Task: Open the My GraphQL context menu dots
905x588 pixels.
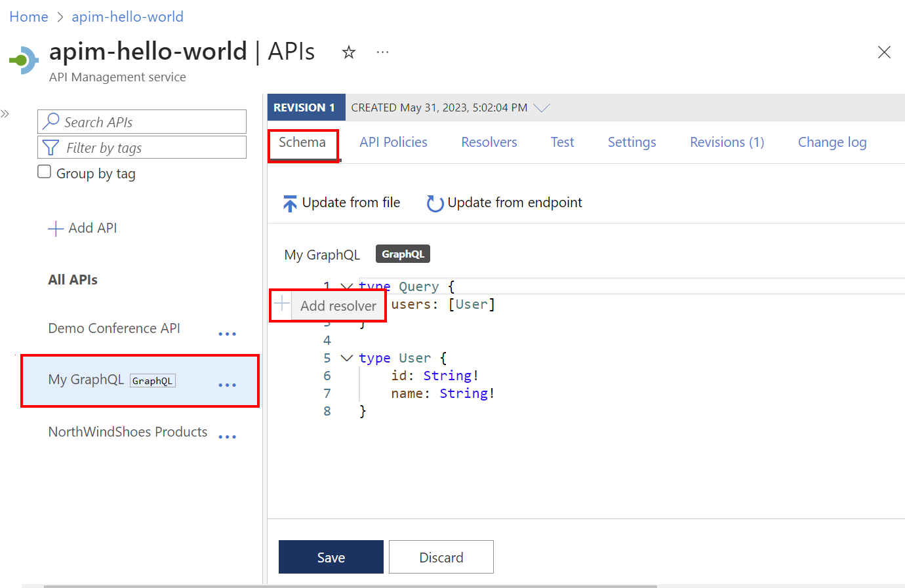Action: pyautogui.click(x=227, y=385)
